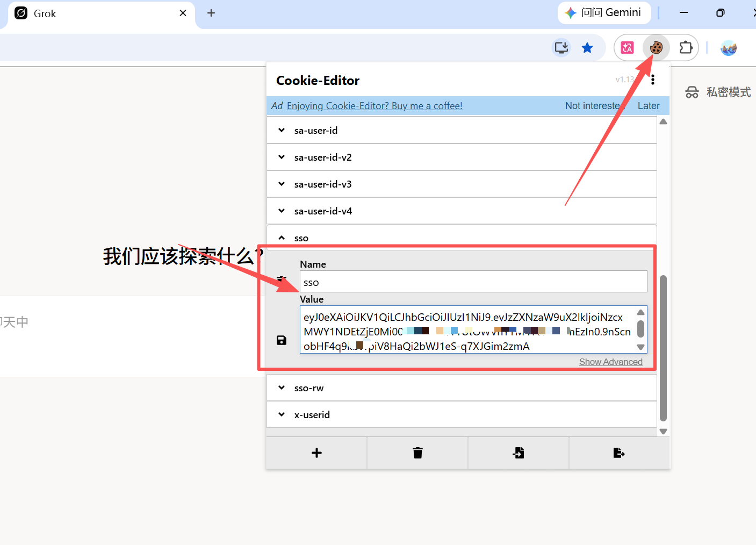Expand the sa-user-id cookie row
This screenshot has height=545, width=756.
[462, 131]
